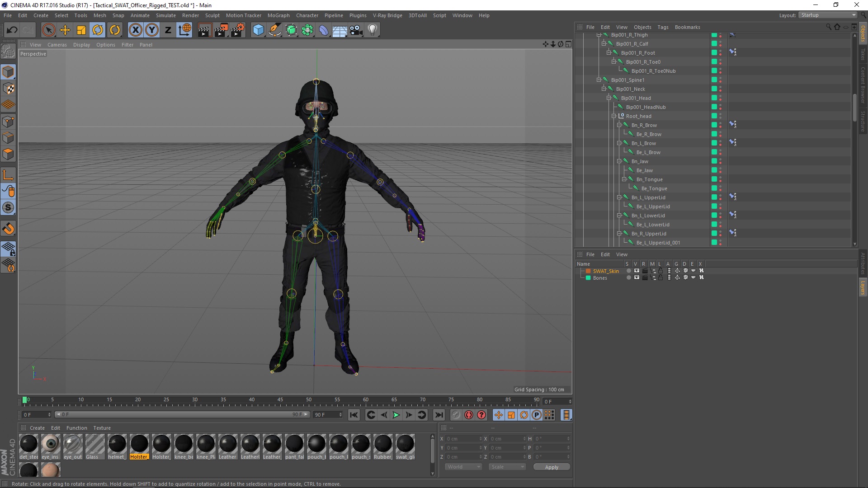Toggle the X axis lock button
The image size is (868, 488).
tap(135, 30)
